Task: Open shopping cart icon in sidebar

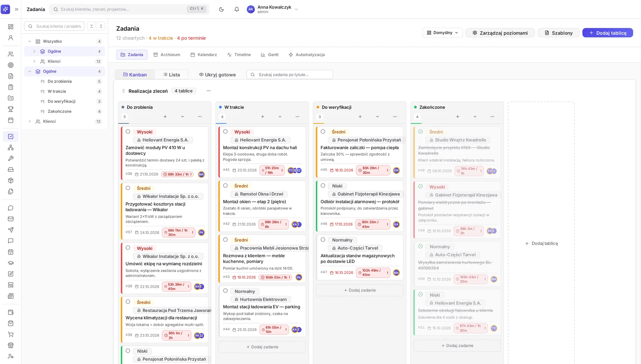Action: click(11, 334)
